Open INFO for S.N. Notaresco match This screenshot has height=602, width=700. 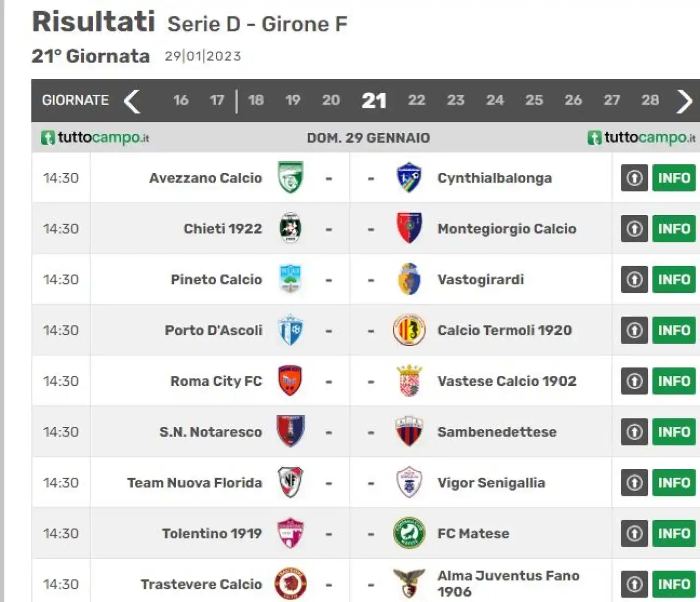[x=674, y=432]
